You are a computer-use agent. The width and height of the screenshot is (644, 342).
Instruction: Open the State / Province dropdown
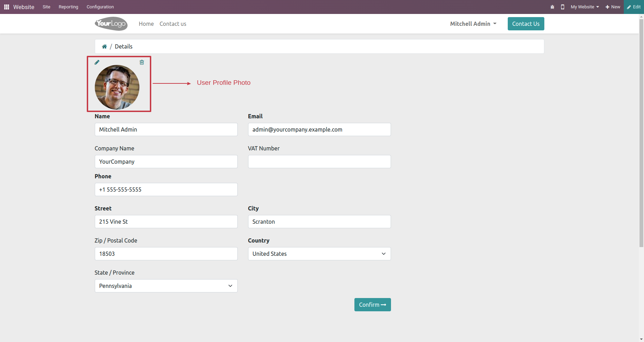166,286
